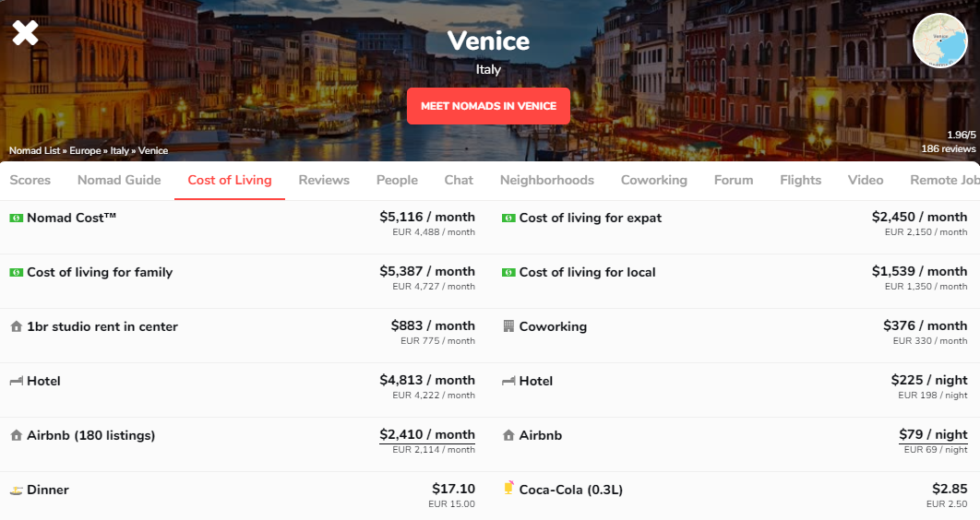
Task: Click the Dinner plate icon
Action: point(16,490)
